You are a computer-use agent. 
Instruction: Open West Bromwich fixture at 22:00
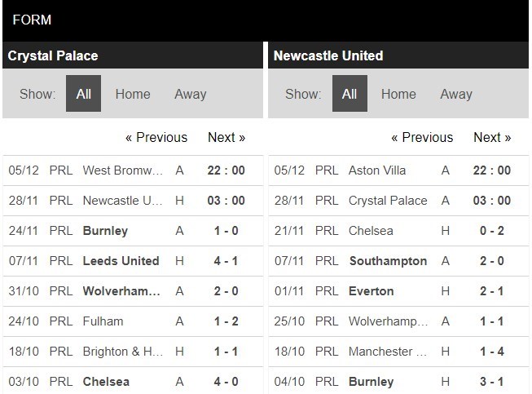coord(123,170)
